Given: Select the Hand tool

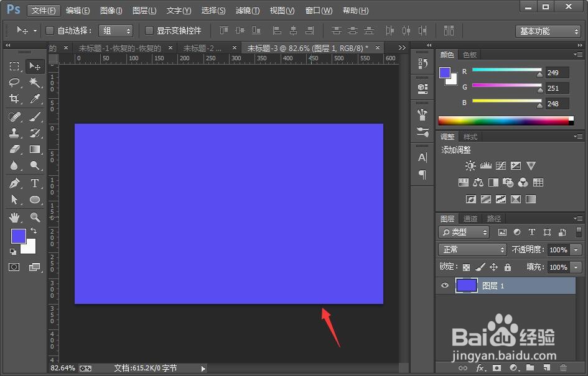Looking at the screenshot, I should point(14,218).
